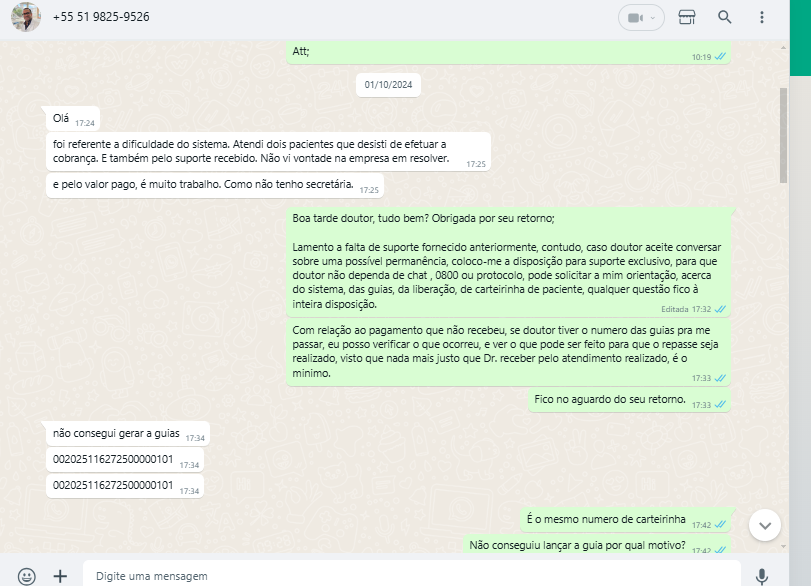Viewport: 811px width, 586px height.
Task: Click the "Editada" label on long message
Action: 674,309
